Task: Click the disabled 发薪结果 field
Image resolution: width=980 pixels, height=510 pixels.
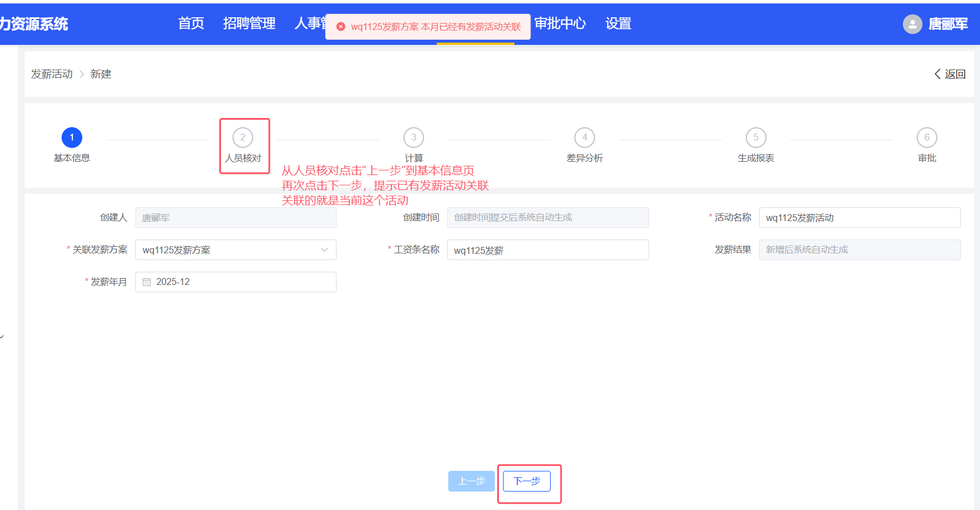Action: [x=860, y=250]
